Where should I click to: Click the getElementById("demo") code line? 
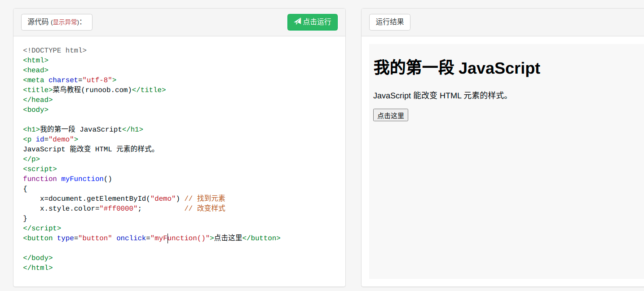click(x=110, y=198)
